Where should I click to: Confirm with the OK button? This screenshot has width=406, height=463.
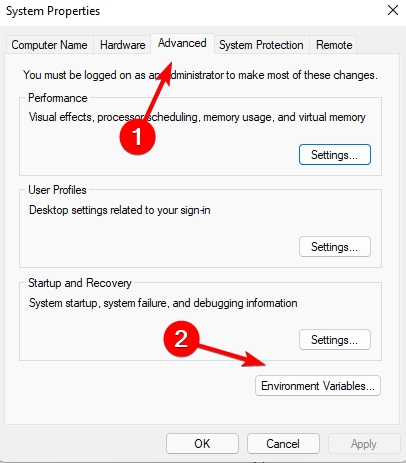[x=202, y=444]
